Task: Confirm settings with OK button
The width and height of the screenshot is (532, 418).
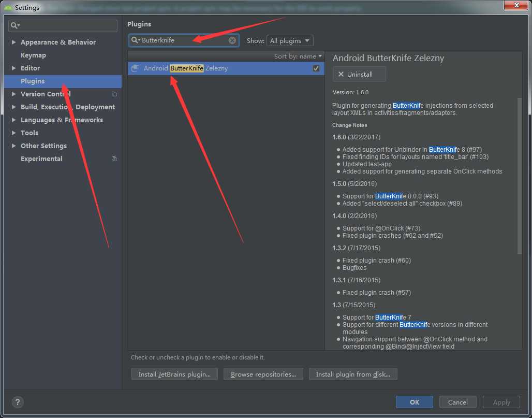Action: coord(415,402)
